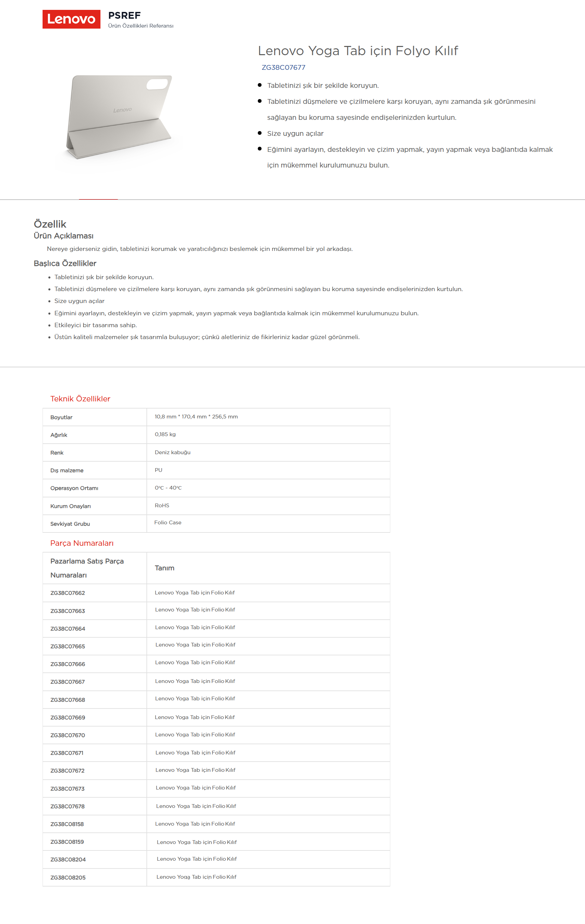
Task: Click the 'Renk' row label
Action: (x=57, y=453)
